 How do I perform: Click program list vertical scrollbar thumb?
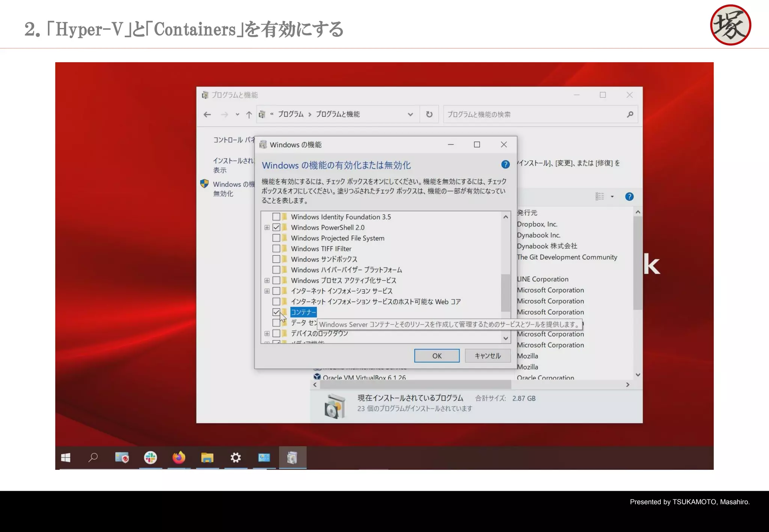tap(638, 263)
